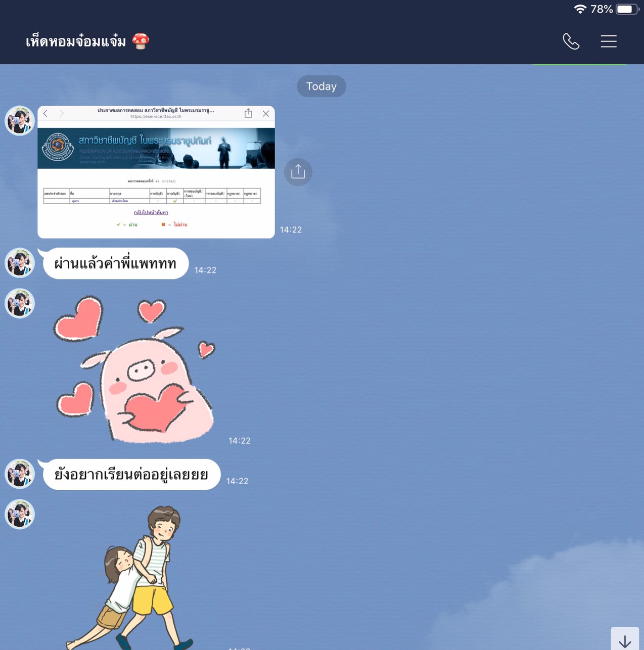
Task: Jump to latest message with down arrow
Action: (625, 640)
